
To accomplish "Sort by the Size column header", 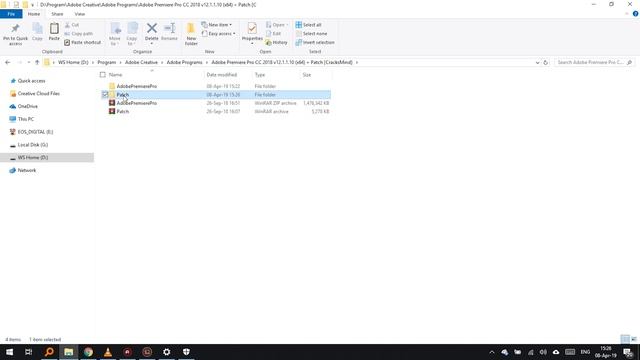I will 307,75.
